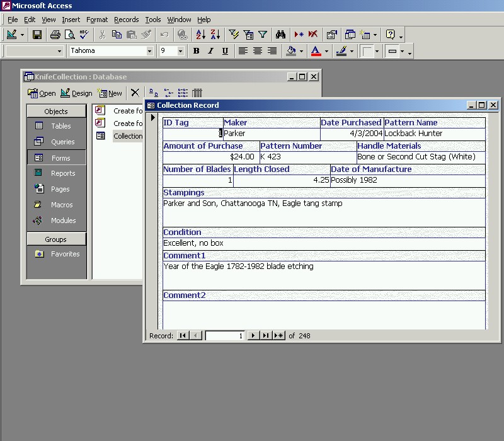The image size is (504, 441).
Task: Click the Apply Filter funnel icon
Action: pyautogui.click(x=263, y=35)
